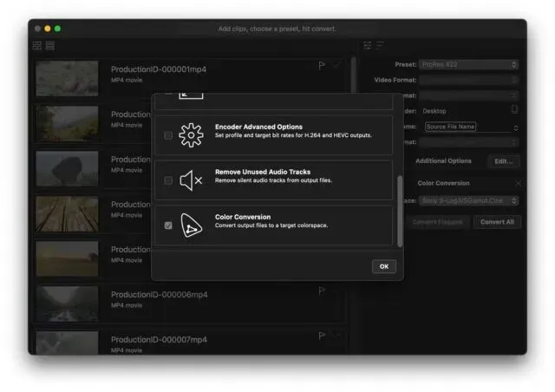
Task: Click the Convert Flagged button
Action: (x=437, y=222)
